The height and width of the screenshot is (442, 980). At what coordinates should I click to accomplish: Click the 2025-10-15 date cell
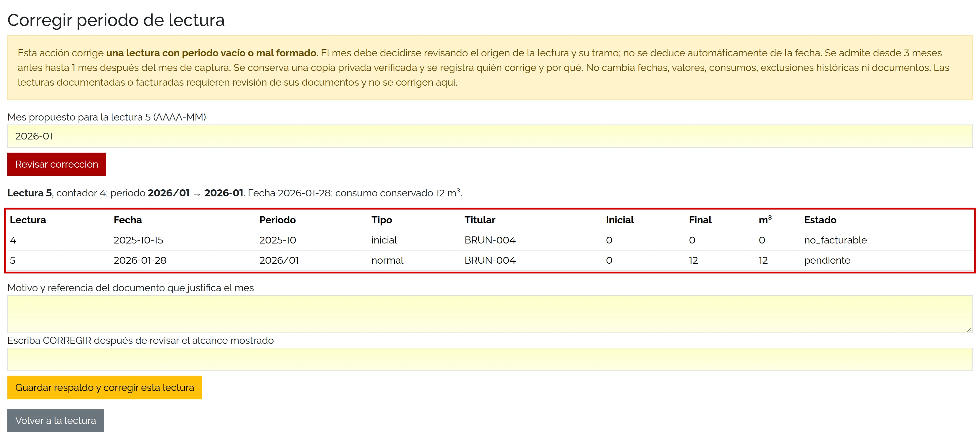(138, 240)
